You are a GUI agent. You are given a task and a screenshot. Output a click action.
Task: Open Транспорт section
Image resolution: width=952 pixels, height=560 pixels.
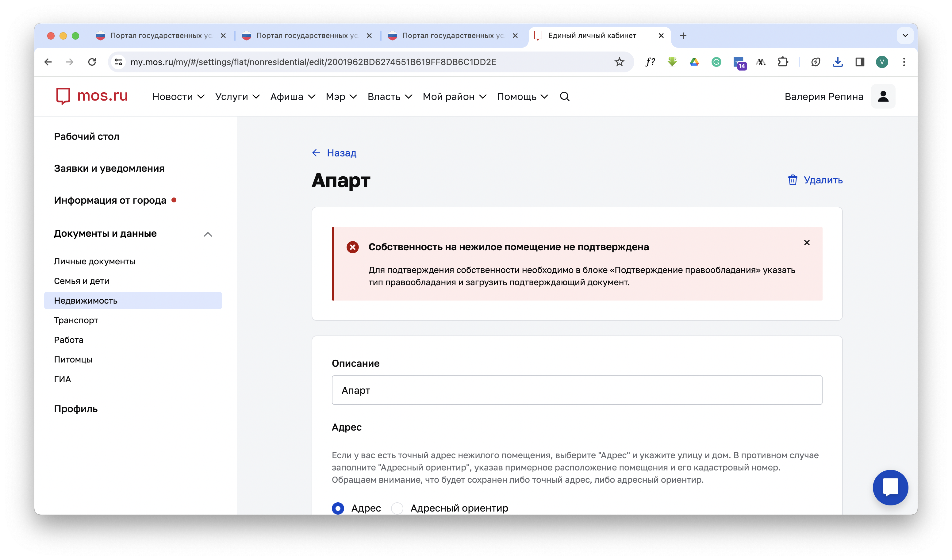76,320
